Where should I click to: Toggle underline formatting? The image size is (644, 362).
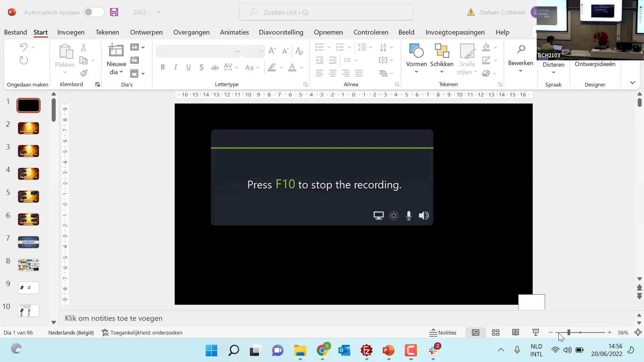[x=189, y=67]
